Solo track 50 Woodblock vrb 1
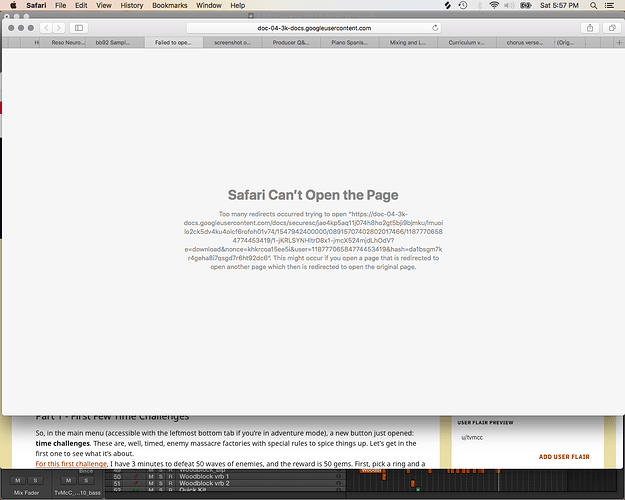This screenshot has width=625, height=500. point(161,476)
